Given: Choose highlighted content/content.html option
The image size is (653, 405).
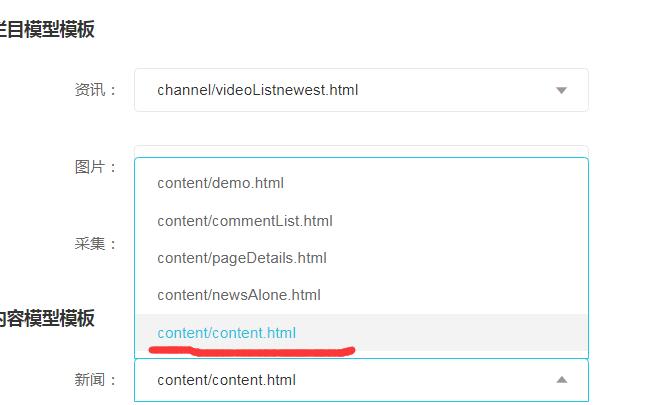Looking at the screenshot, I should (x=227, y=332).
